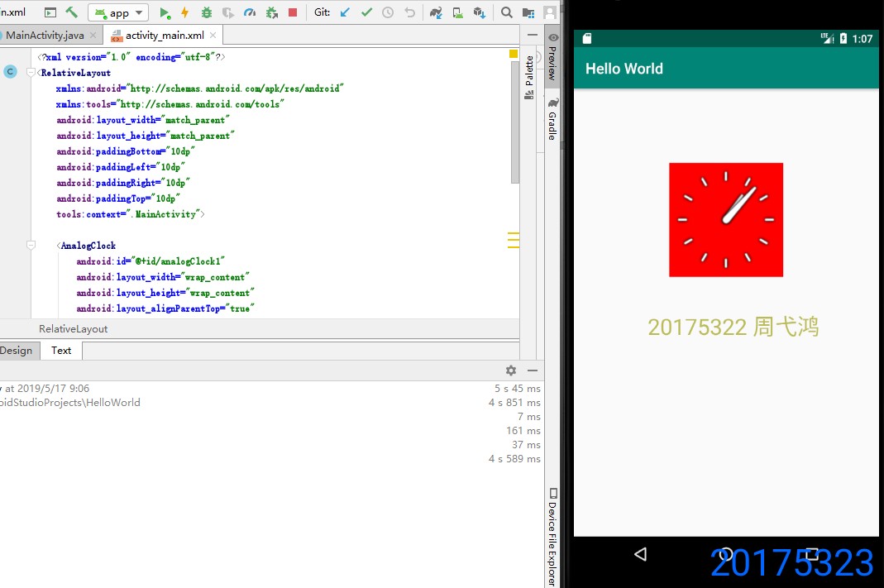The width and height of the screenshot is (884, 588).
Task: Click the android:id analogClock1 line
Action: (151, 261)
